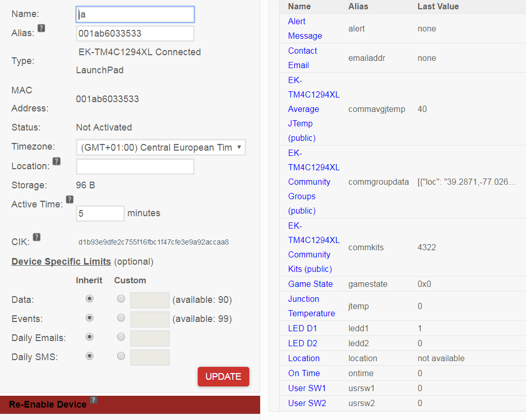Select the MAC address value 001ab6033533
Screen dimensions: 526x420
pos(107,99)
